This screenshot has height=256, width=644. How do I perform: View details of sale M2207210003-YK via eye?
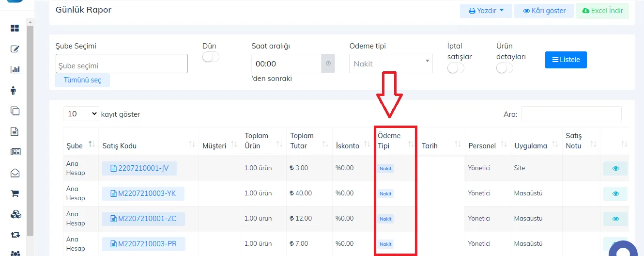[615, 193]
